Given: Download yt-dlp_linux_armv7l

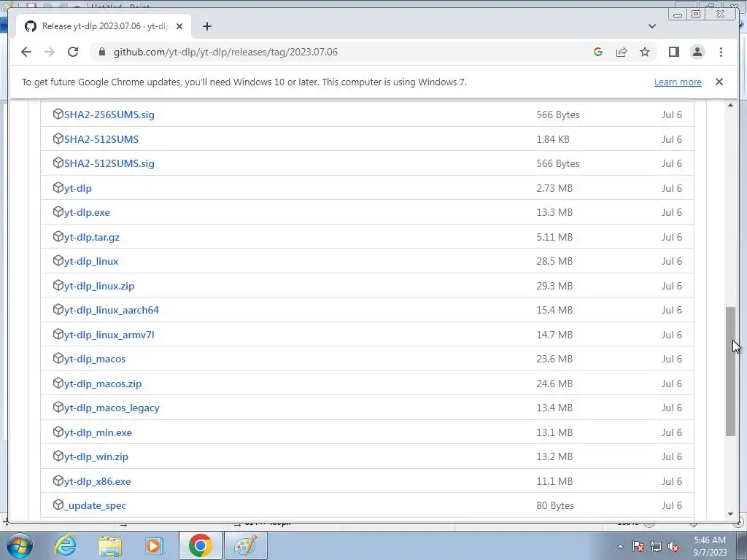Looking at the screenshot, I should tap(109, 335).
